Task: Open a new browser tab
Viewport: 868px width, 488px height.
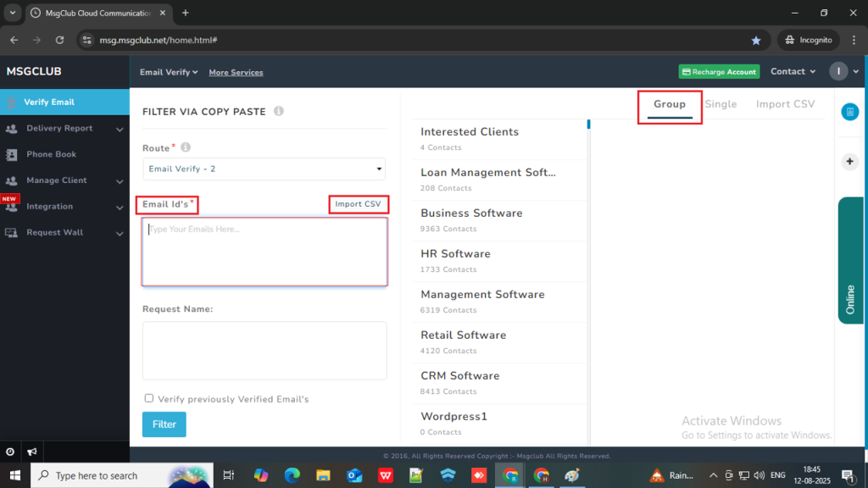Action: [x=186, y=13]
